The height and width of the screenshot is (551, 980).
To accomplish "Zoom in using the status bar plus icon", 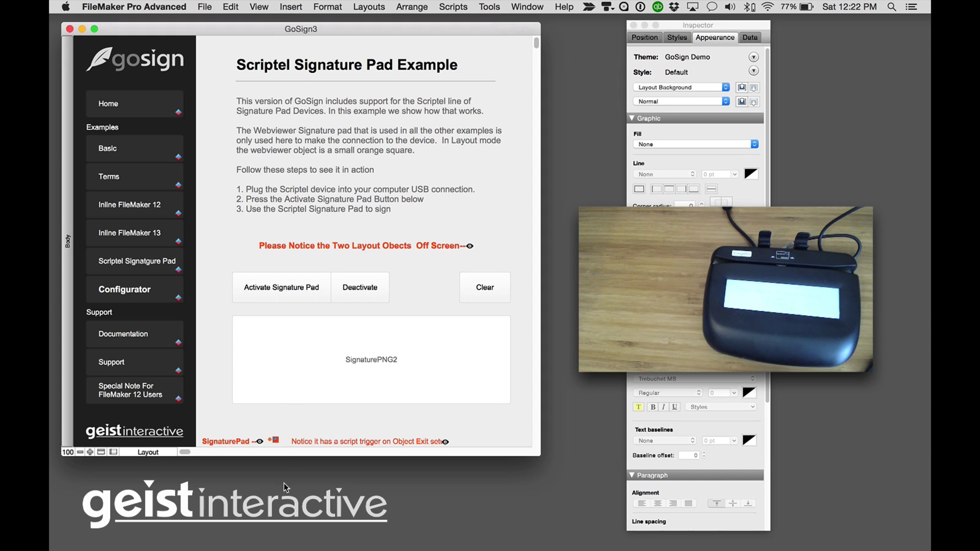I will point(90,452).
